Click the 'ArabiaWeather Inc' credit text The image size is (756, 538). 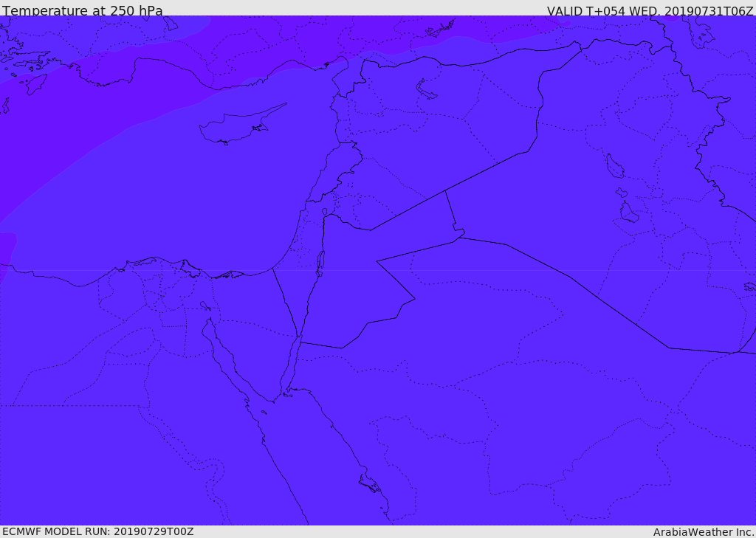click(x=704, y=532)
